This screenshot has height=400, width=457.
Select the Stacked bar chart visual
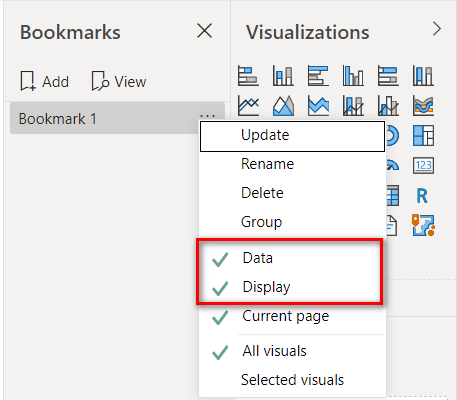point(248,76)
